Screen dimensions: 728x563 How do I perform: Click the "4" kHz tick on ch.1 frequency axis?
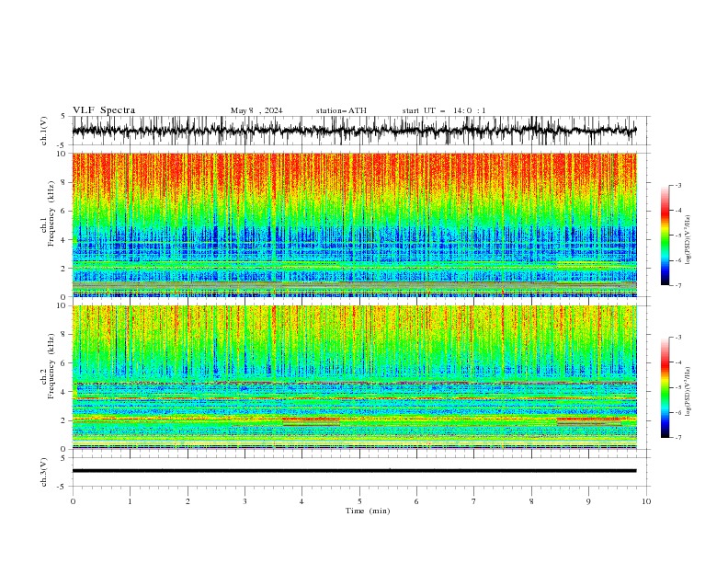click(65, 240)
